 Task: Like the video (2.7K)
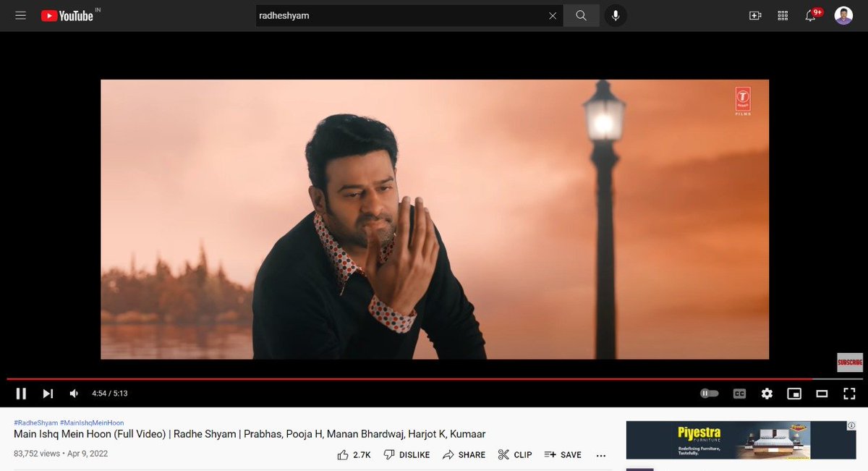click(354, 455)
